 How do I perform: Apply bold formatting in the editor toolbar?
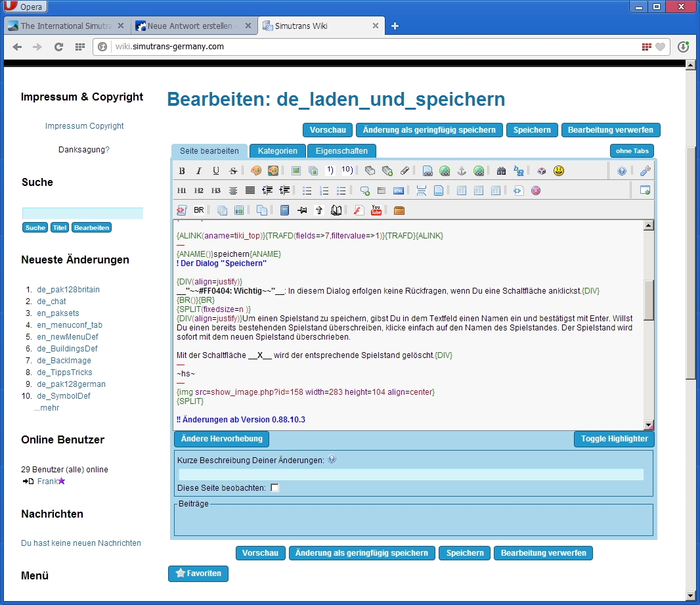point(182,171)
